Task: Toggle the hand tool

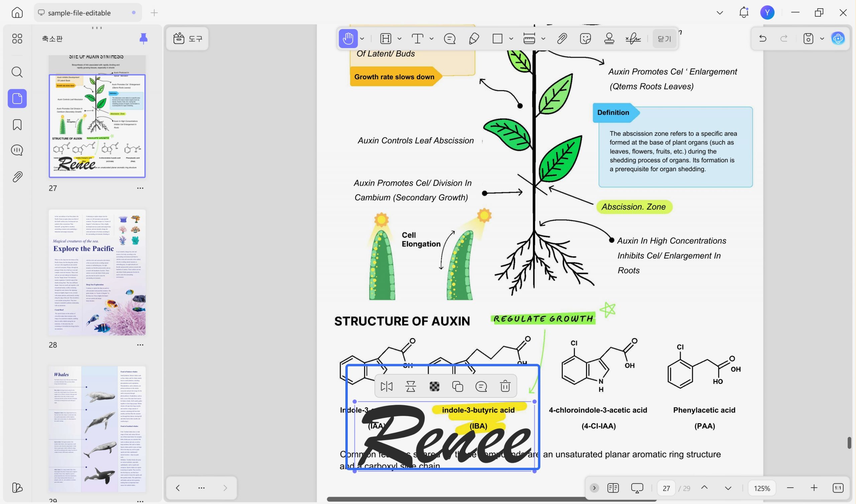Action: [x=348, y=38]
